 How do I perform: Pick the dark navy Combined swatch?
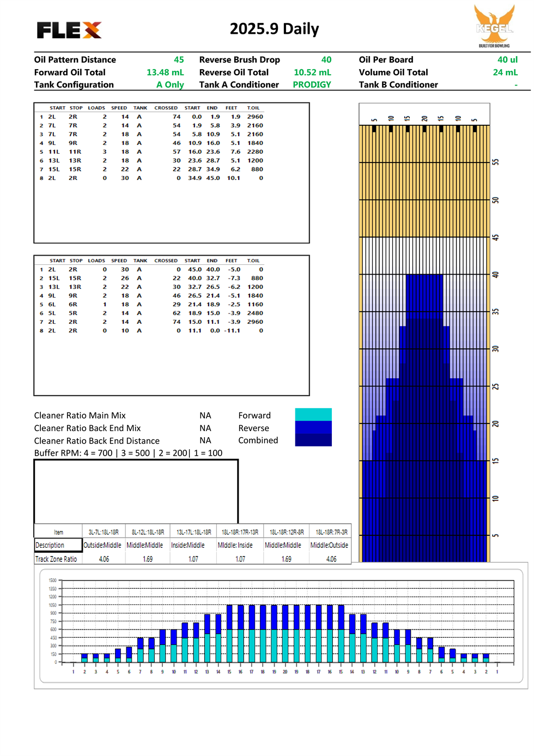(x=313, y=440)
